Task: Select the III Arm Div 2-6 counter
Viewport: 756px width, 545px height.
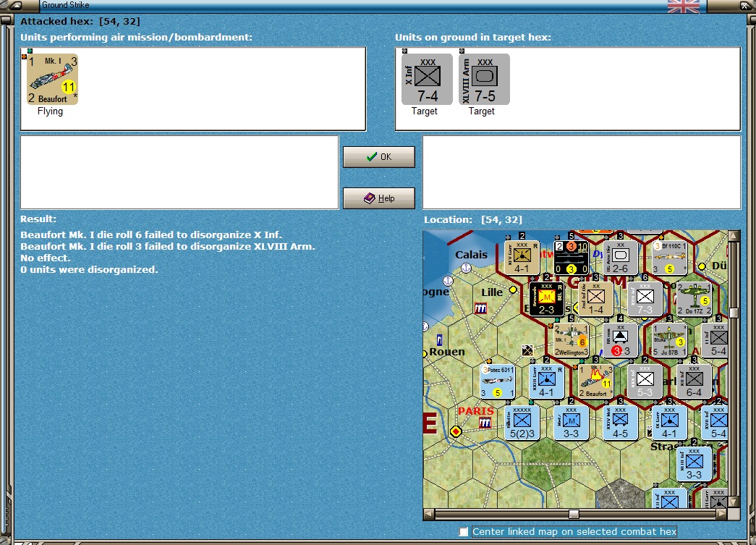Action: coord(621,257)
